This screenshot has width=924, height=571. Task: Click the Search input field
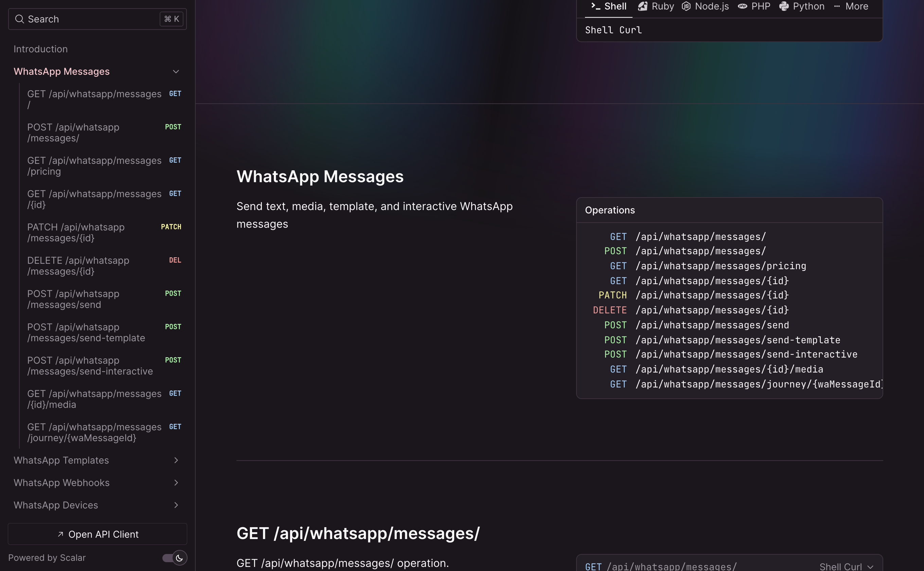pyautogui.click(x=97, y=19)
